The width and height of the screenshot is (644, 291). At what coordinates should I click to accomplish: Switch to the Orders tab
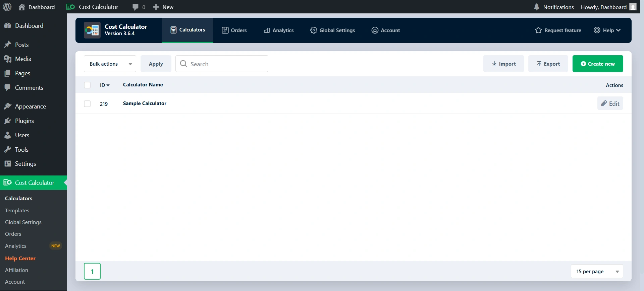[x=234, y=30]
